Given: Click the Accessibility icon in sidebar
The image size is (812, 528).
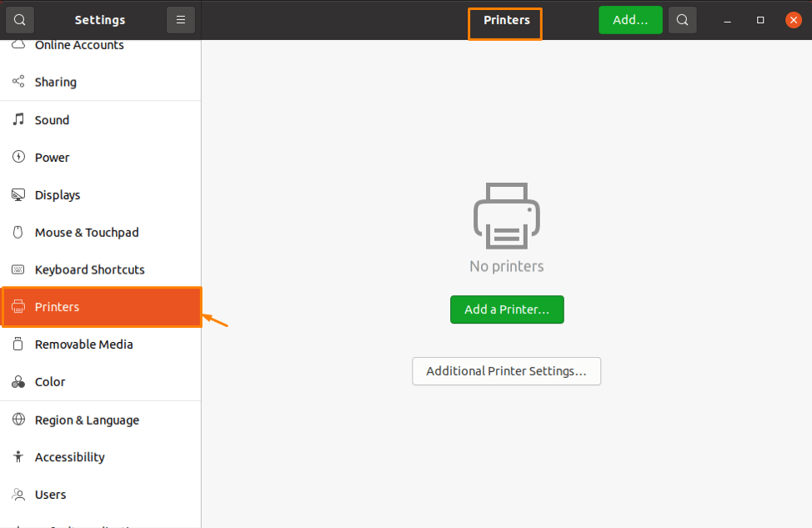Looking at the screenshot, I should point(18,456).
